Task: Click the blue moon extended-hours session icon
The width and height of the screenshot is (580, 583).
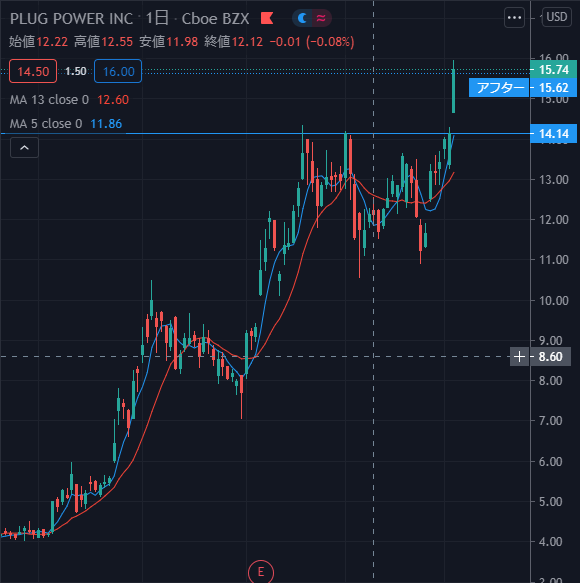Action: pos(302,18)
